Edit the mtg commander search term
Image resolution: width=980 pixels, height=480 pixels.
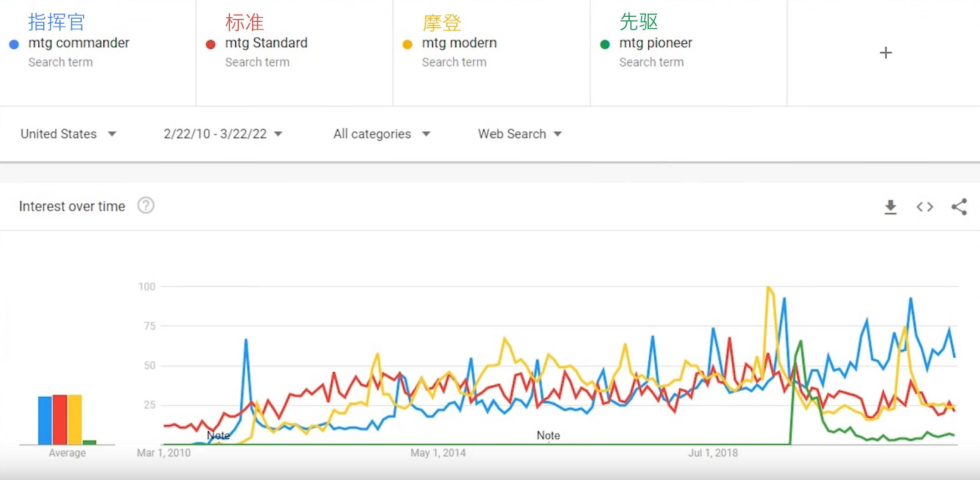pos(79,43)
